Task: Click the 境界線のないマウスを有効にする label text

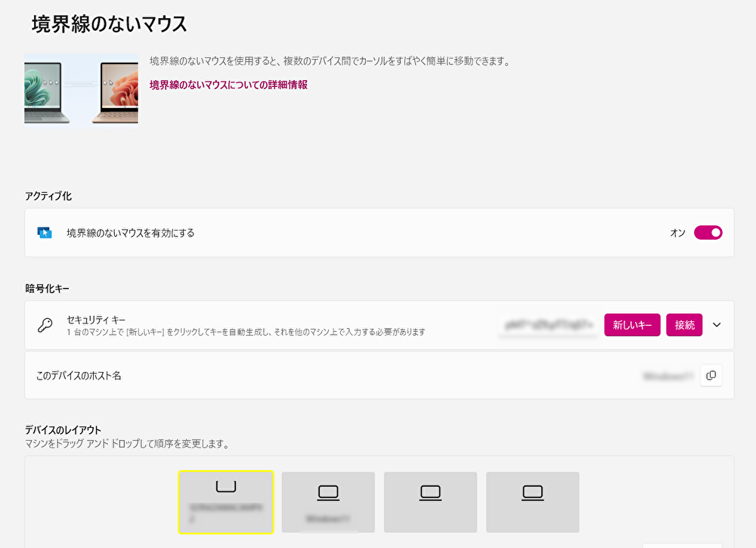Action: point(131,233)
